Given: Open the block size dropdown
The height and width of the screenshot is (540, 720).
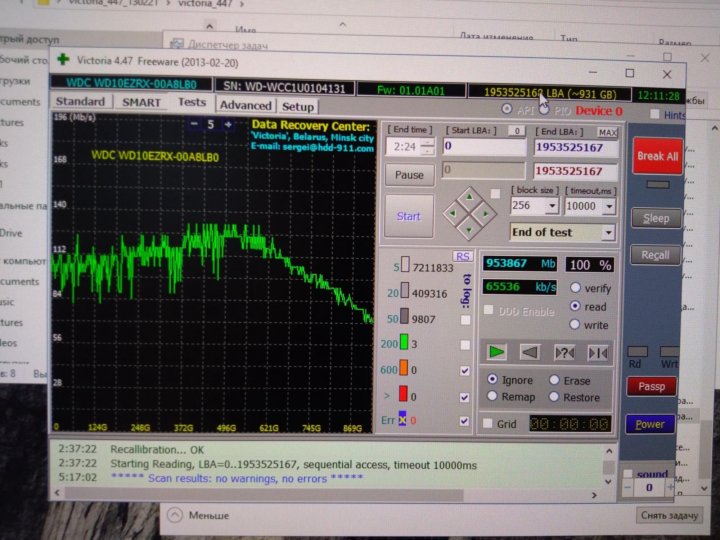Looking at the screenshot, I should [x=551, y=206].
